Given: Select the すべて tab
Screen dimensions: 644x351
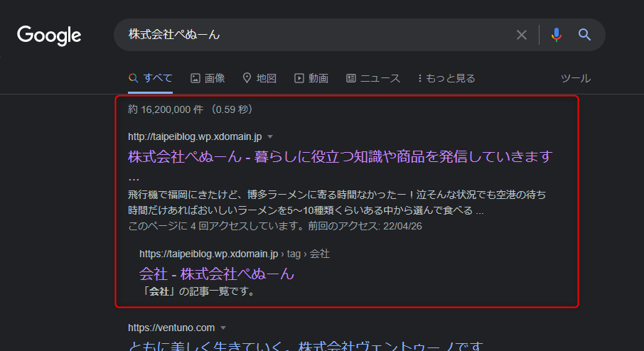Looking at the screenshot, I should coord(150,78).
